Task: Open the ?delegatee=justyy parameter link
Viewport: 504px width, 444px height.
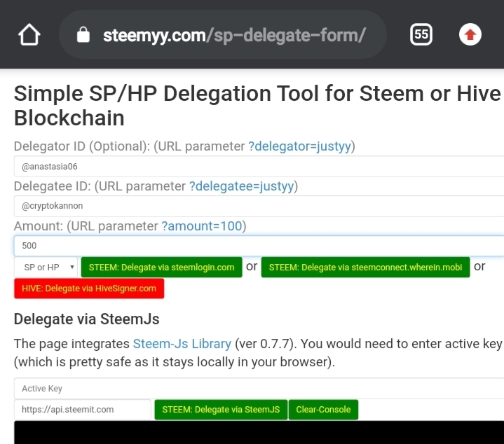Action: pyautogui.click(x=241, y=186)
